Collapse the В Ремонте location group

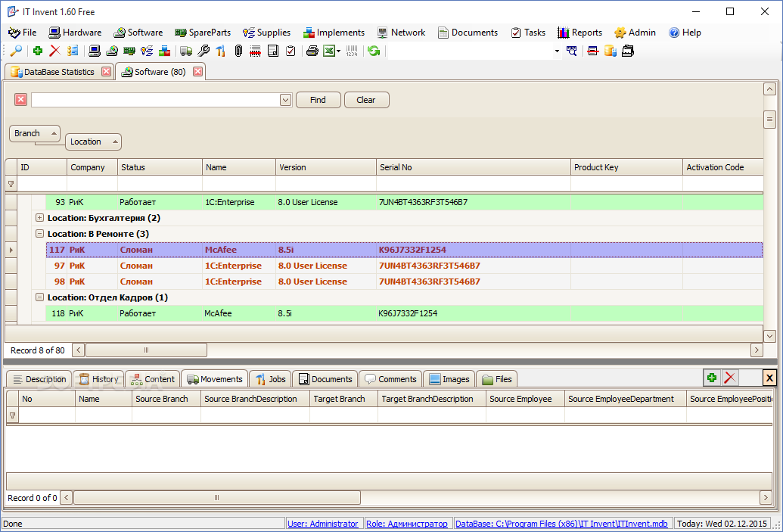coord(40,234)
